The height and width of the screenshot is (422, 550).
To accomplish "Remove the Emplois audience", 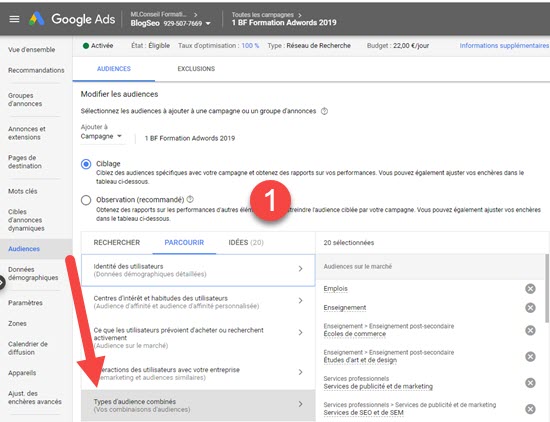I will click(530, 289).
